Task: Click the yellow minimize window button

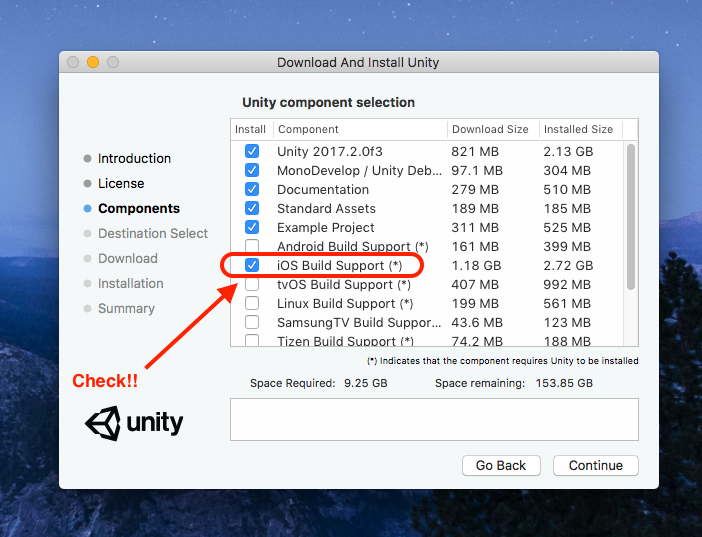Action: pyautogui.click(x=93, y=62)
